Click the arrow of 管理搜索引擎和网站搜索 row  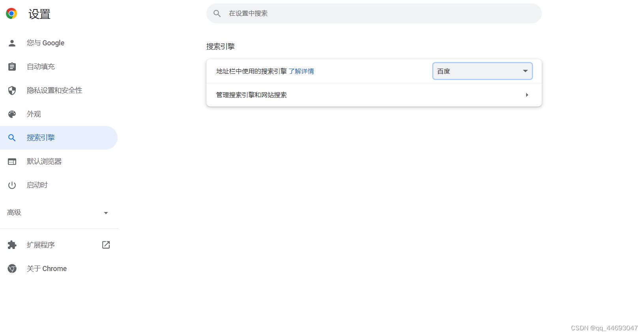click(527, 95)
